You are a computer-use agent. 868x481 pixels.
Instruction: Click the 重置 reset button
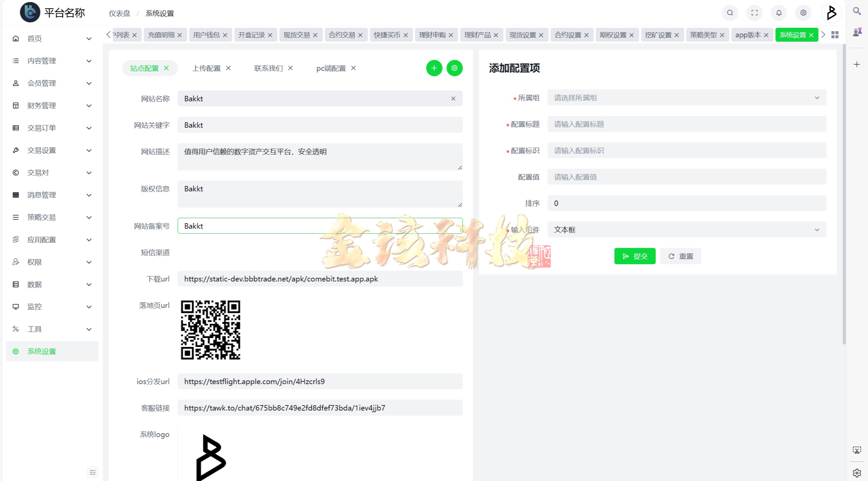tap(680, 256)
